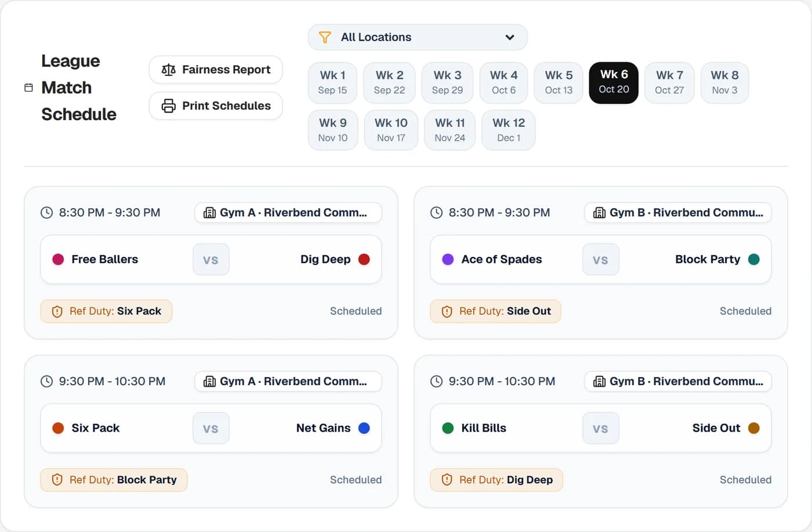
Task: Switch to Wk 1 Sep 15
Action: pos(332,82)
